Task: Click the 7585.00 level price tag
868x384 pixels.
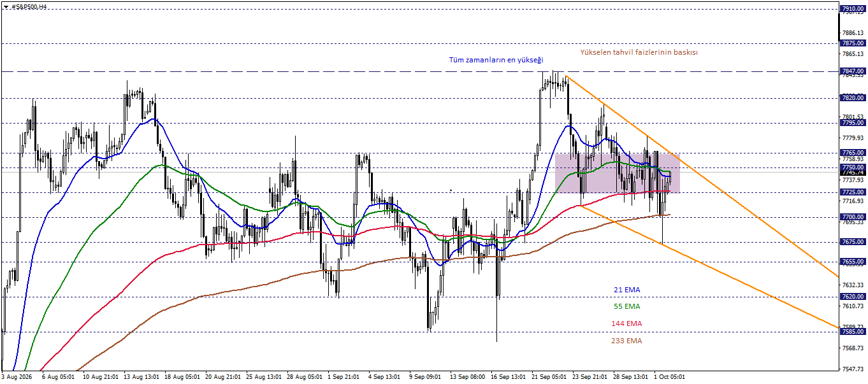Action: 853,331
